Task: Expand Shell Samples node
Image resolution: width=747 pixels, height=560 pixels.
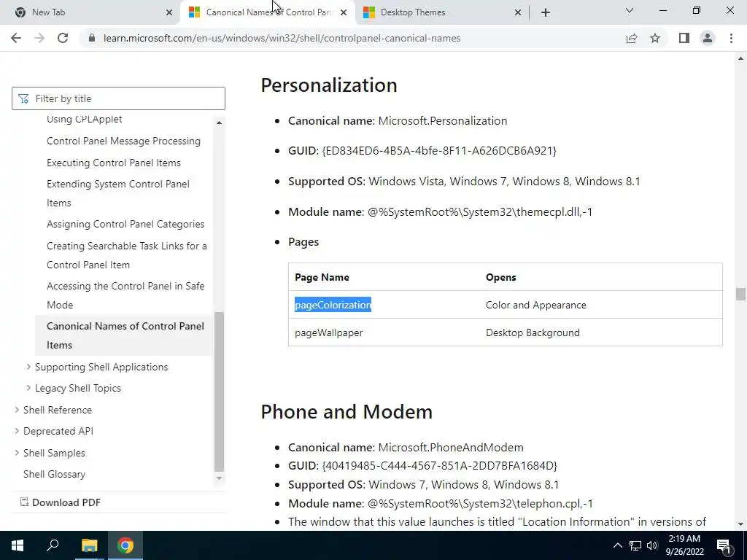Action: 17,453
